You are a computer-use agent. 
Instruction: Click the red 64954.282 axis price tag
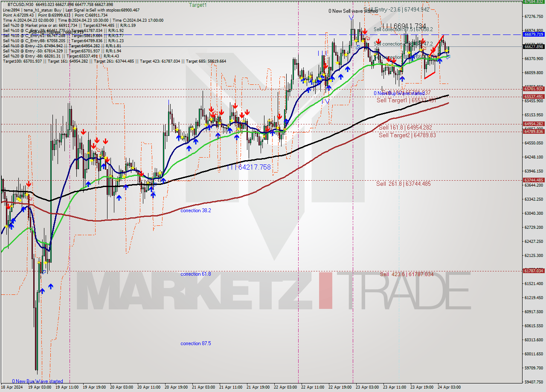tap(533, 124)
